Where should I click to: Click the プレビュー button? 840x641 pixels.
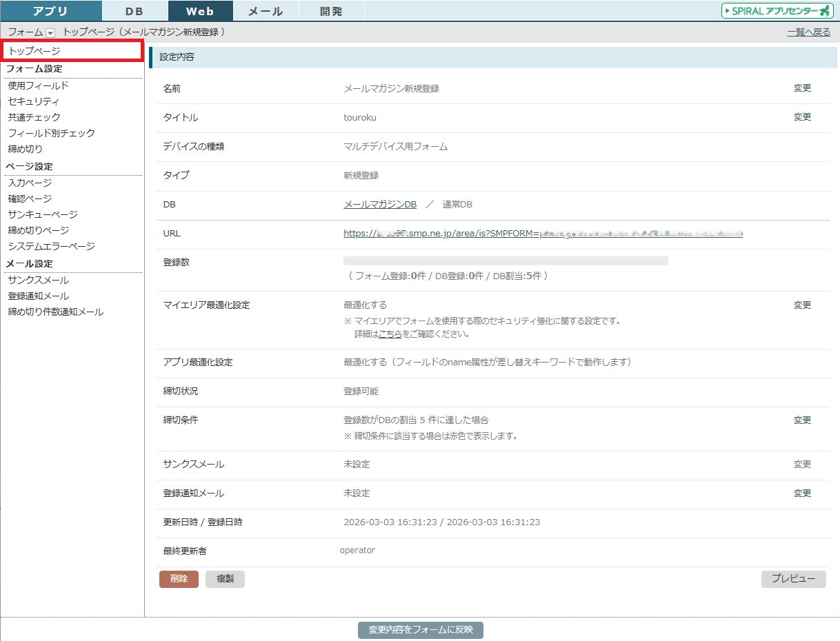pyautogui.click(x=793, y=579)
